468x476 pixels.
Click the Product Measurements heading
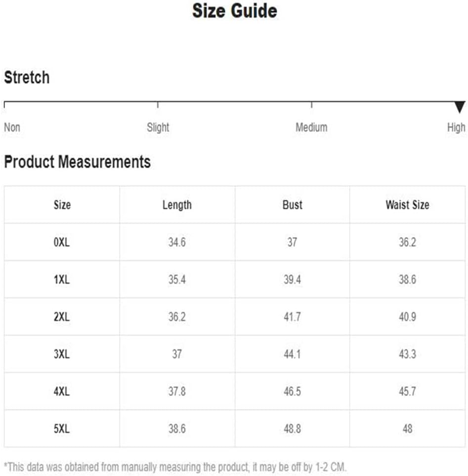(78, 162)
